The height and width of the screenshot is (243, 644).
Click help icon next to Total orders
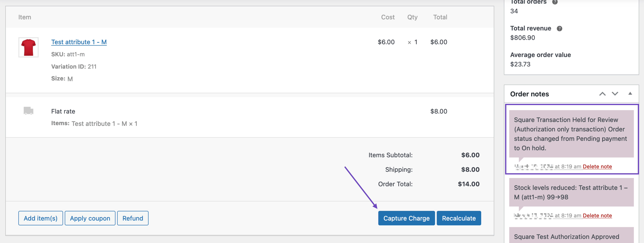tap(555, 2)
